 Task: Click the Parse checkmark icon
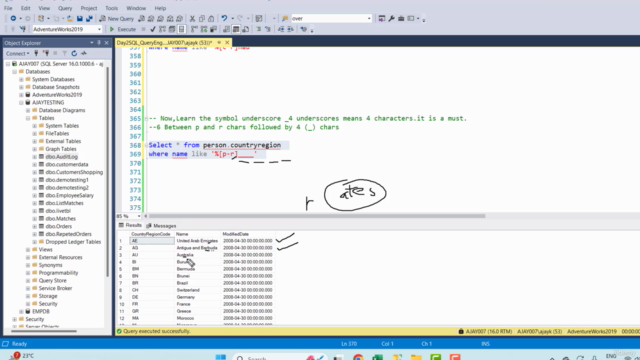tap(153, 29)
